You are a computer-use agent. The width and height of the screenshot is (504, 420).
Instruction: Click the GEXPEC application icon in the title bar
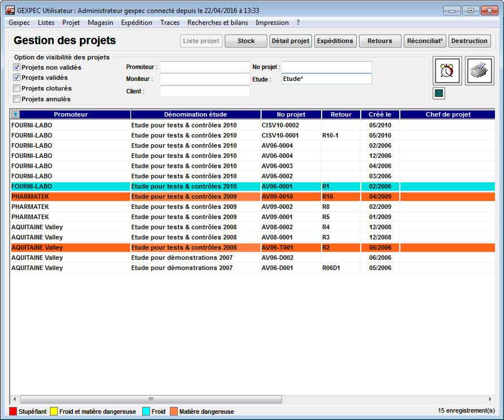coord(10,10)
